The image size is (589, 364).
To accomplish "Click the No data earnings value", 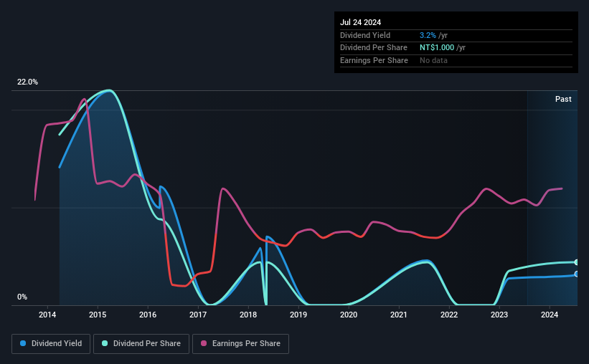I will (433, 60).
